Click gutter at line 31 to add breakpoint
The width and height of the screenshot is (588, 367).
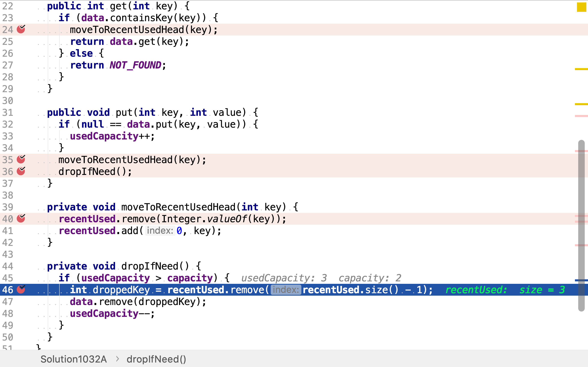tap(21, 112)
